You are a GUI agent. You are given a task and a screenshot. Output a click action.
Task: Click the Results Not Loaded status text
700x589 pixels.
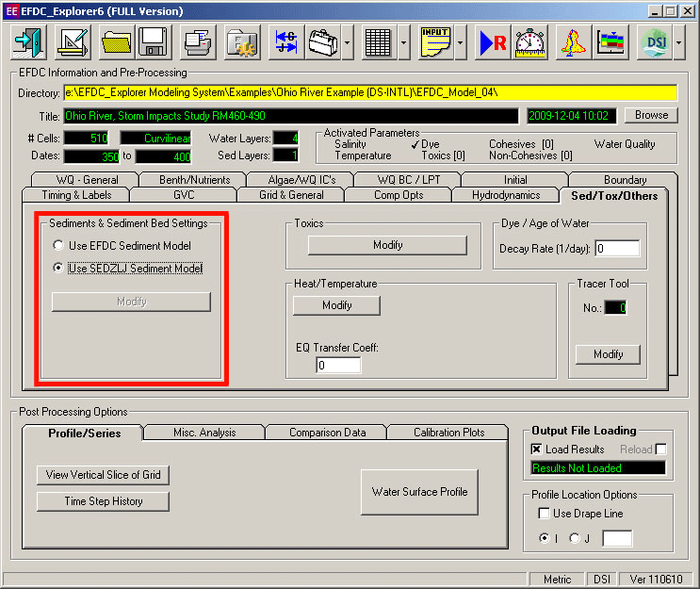(597, 468)
